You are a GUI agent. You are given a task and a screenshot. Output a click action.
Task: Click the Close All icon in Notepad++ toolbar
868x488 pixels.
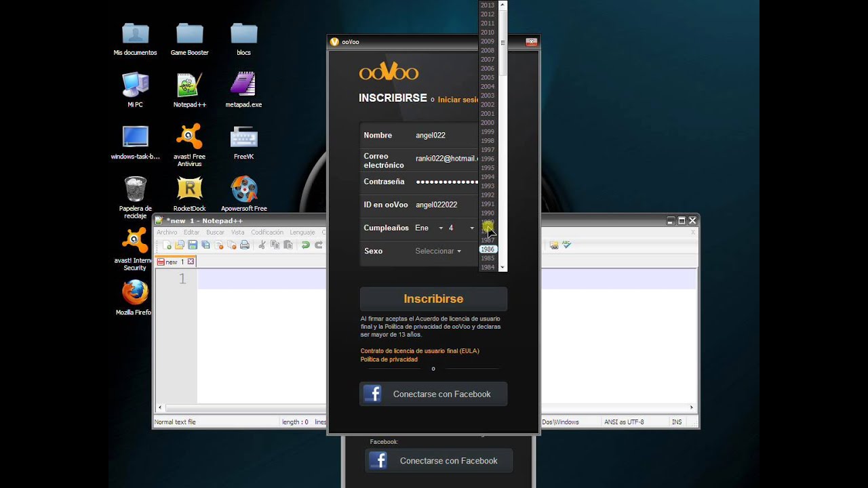(231, 245)
